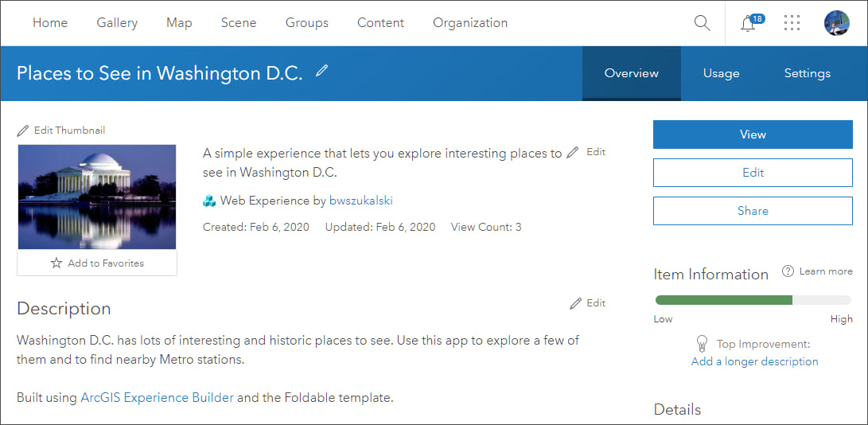
Task: Click the Edit Thumbnail pencil icon
Action: pyautogui.click(x=23, y=131)
